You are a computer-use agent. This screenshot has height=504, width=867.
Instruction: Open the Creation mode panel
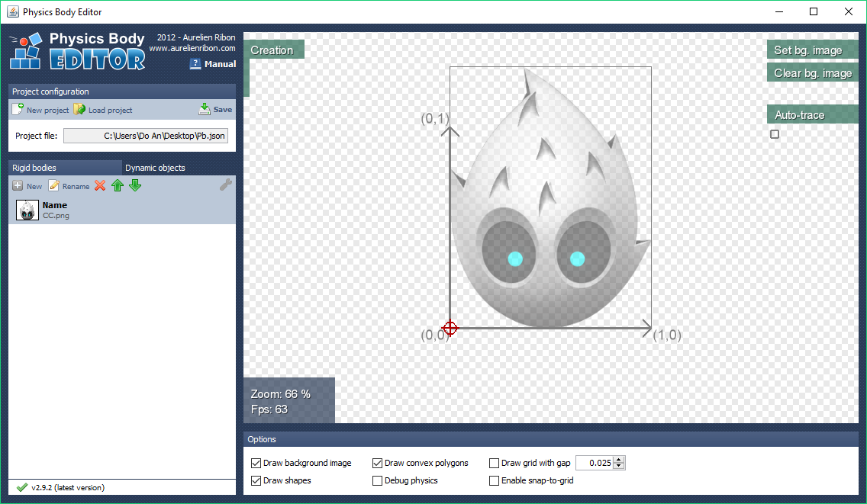[274, 50]
